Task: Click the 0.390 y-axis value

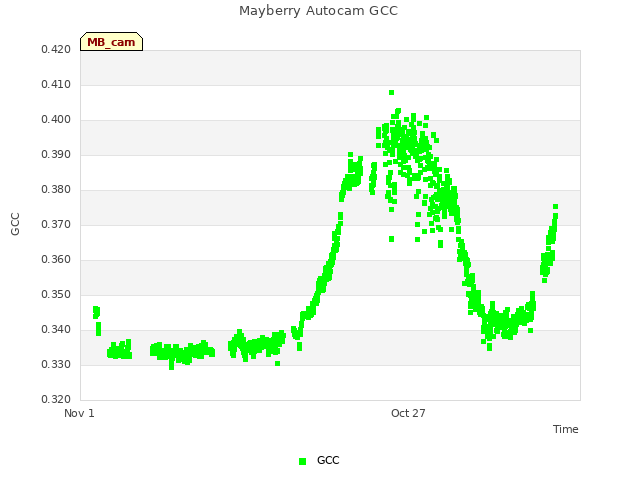Action: click(56, 155)
